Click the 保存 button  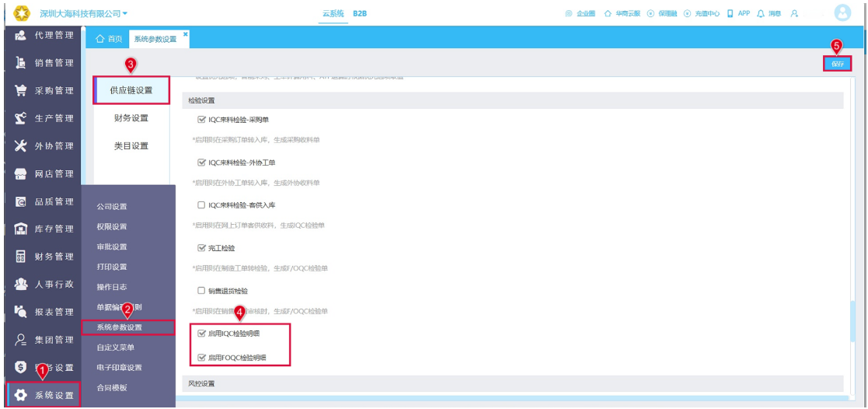tap(837, 64)
